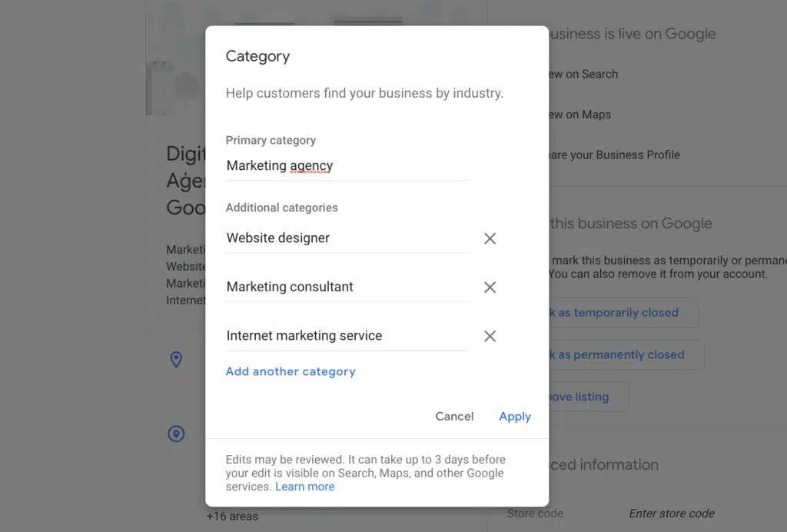The image size is (787, 532).
Task: Mark business as temporarily closed
Action: 619,313
